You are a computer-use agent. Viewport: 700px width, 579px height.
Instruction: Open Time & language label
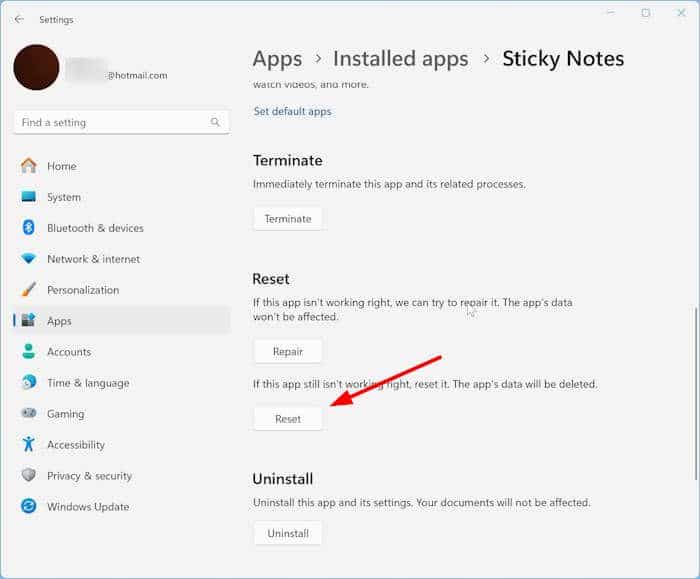coord(88,383)
